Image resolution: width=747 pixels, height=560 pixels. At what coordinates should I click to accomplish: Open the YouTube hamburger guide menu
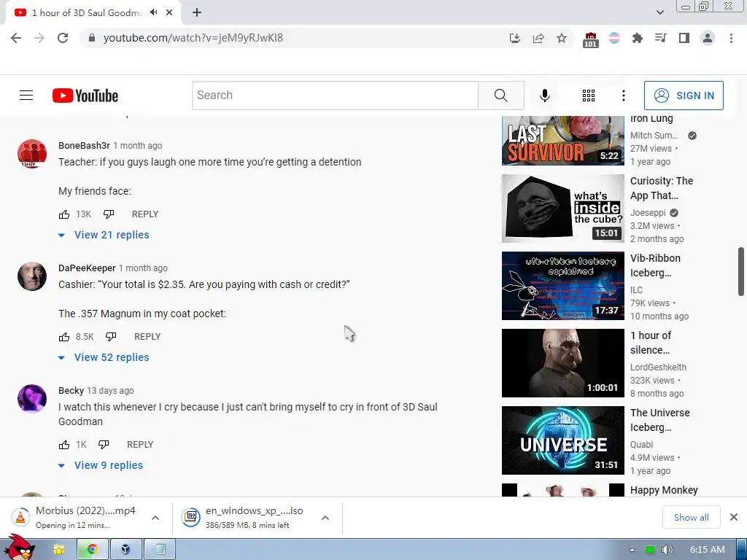[x=26, y=96]
